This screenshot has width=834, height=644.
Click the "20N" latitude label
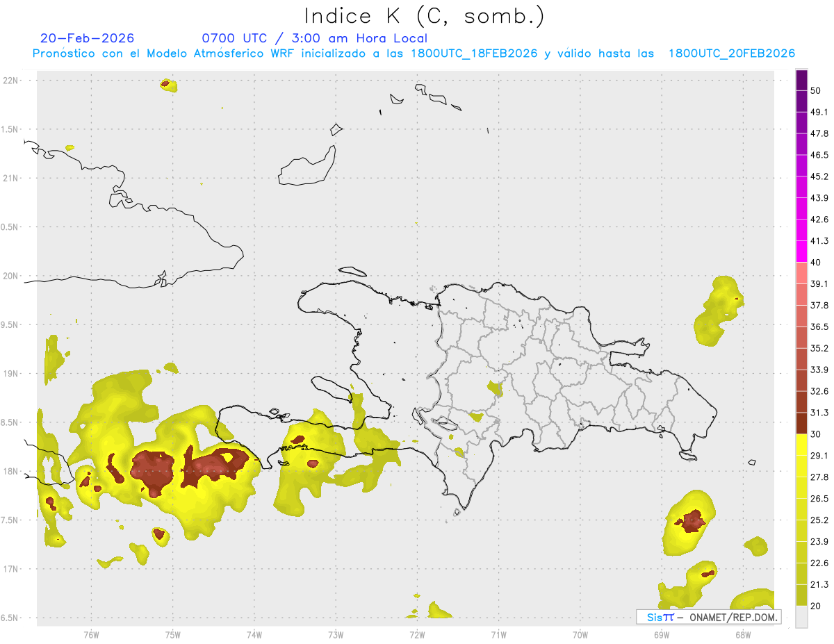tap(12, 276)
